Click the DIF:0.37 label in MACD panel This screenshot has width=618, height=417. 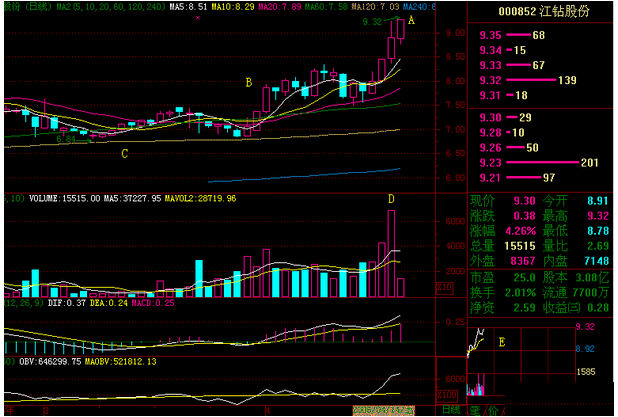pos(66,303)
